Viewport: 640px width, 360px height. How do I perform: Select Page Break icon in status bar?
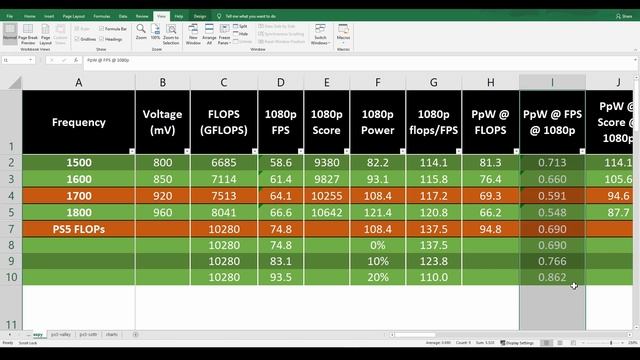point(573,343)
